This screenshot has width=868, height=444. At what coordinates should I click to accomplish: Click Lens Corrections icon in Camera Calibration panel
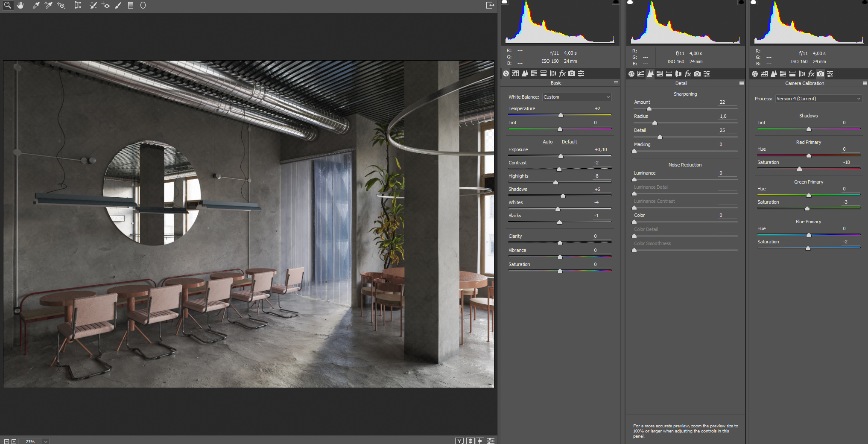[802, 74]
